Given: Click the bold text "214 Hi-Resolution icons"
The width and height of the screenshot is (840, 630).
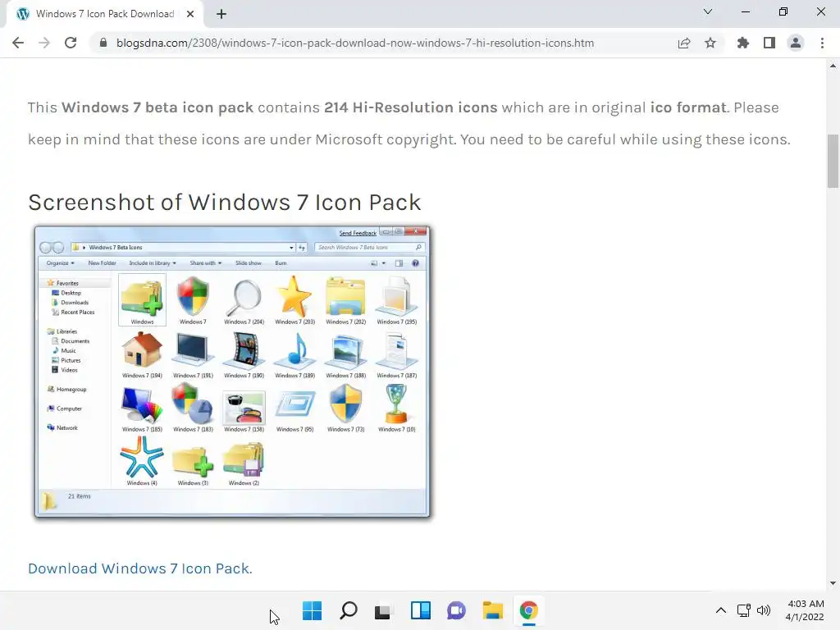Looking at the screenshot, I should point(410,107).
